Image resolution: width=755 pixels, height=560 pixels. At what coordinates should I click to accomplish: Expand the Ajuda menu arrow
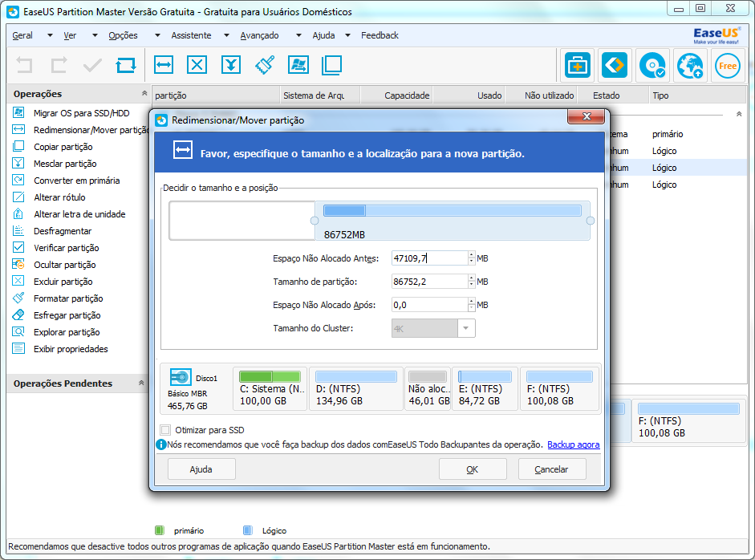pyautogui.click(x=348, y=35)
